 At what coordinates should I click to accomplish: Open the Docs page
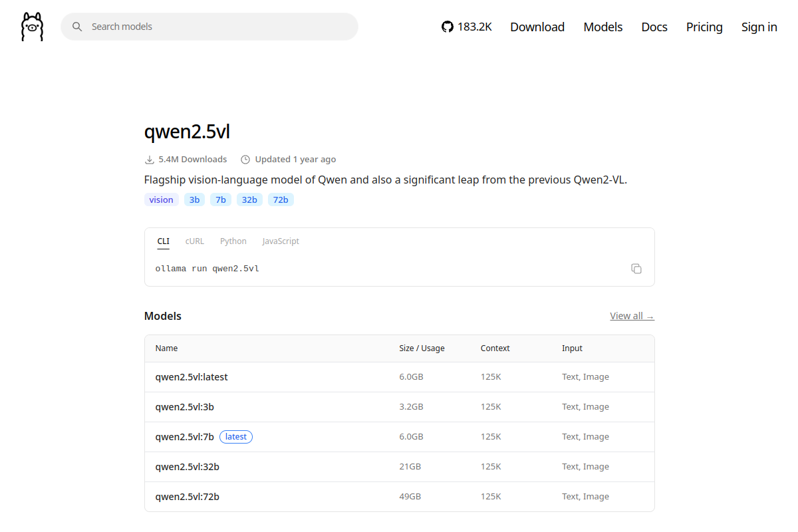coord(654,27)
